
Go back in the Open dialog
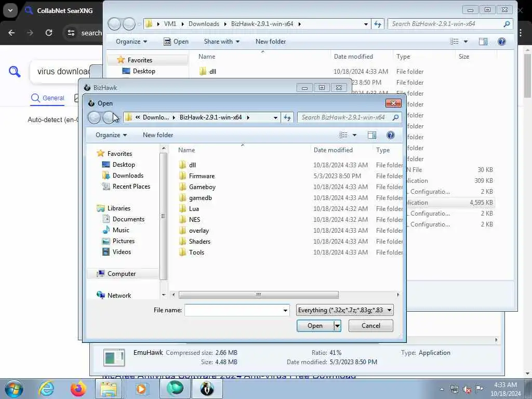click(94, 117)
